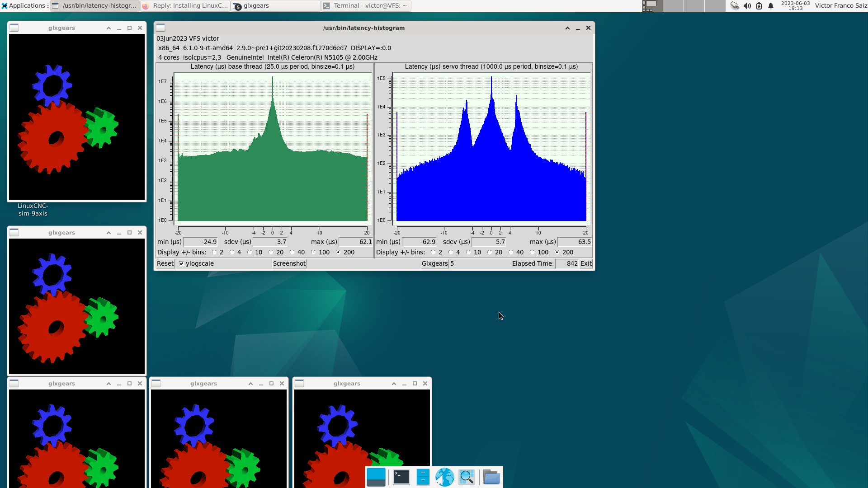The image size is (868, 488).
Task: Open window menu of middle-left glxgears window
Action: coord(14,232)
